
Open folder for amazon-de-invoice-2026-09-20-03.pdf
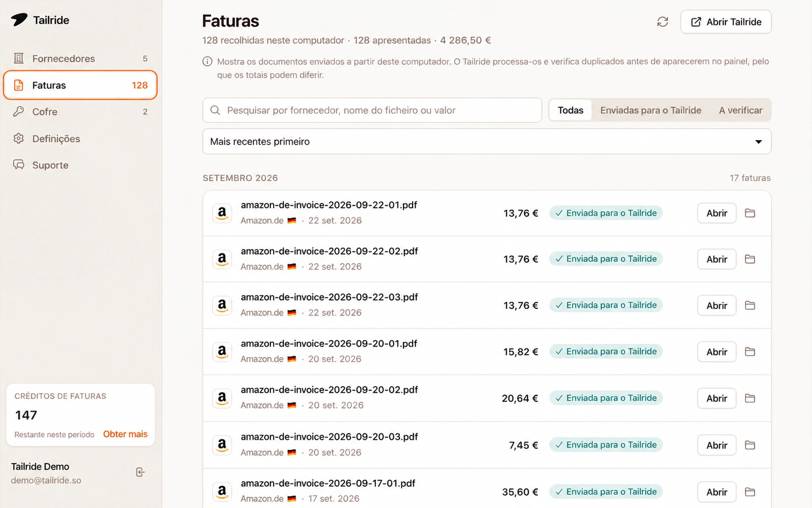750,445
